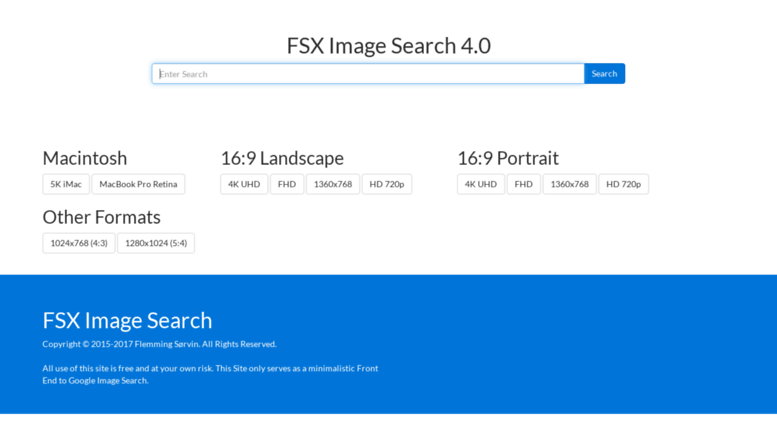Click the FSX Image Search 4.0 title
777x423 pixels.
388,46
